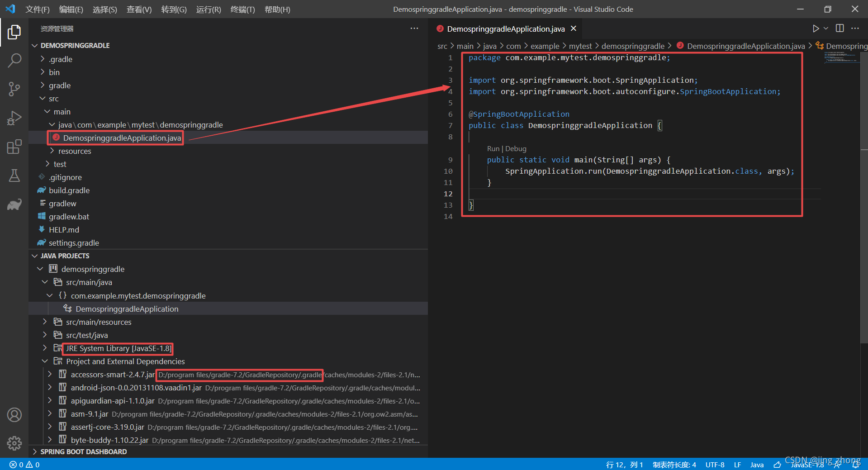The image size is (868, 470).
Task: Split the editor to the right
Action: pyautogui.click(x=840, y=28)
